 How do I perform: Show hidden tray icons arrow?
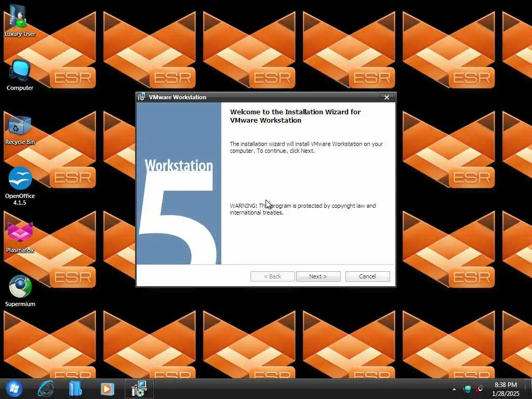[x=454, y=389]
